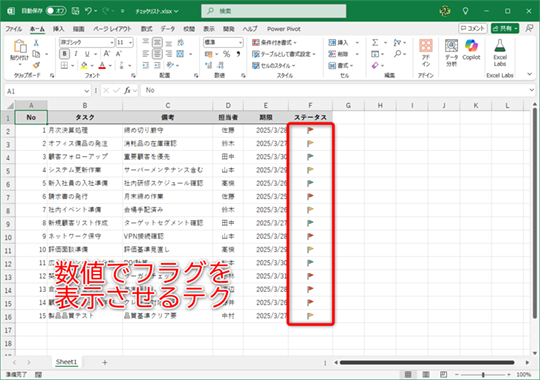
Task: Select the Cut scissors icon
Action: pos(36,43)
